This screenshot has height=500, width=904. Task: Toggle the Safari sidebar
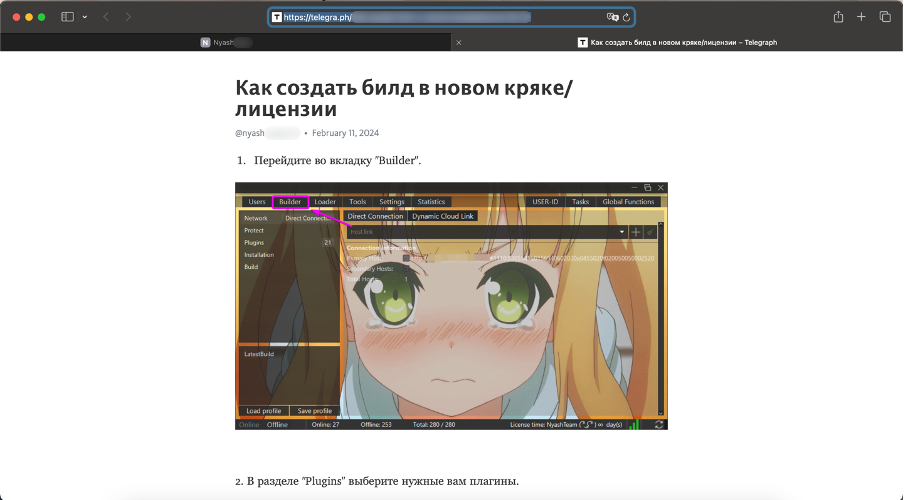click(68, 17)
